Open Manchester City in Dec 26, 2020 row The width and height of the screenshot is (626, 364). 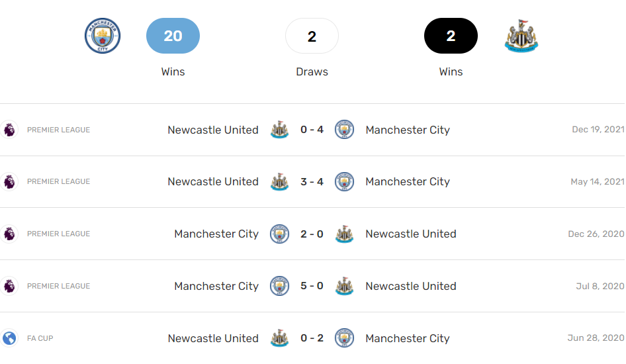pos(216,234)
